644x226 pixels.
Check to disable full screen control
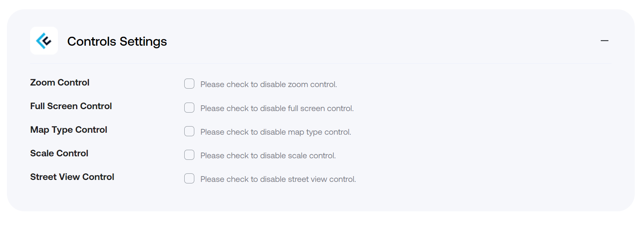pyautogui.click(x=189, y=108)
